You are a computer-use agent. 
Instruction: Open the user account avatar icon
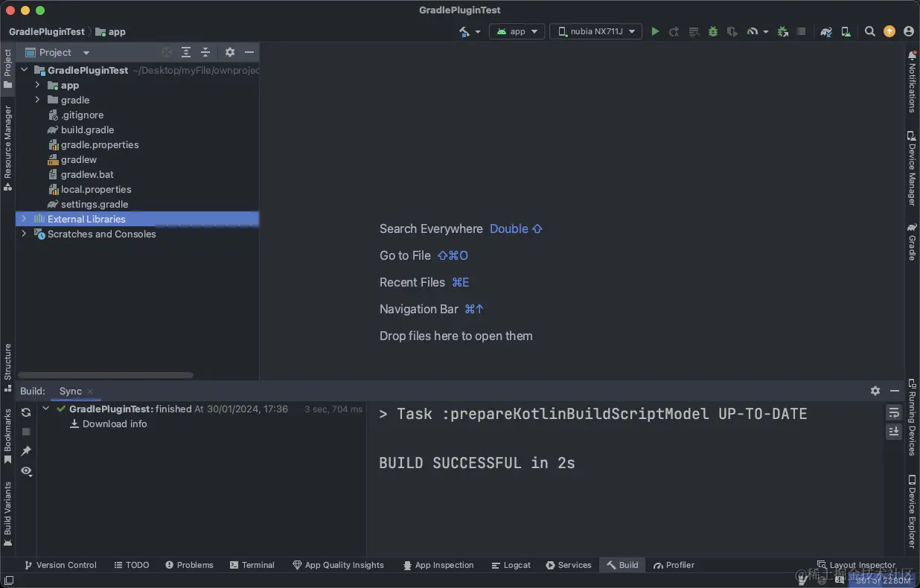tap(909, 31)
